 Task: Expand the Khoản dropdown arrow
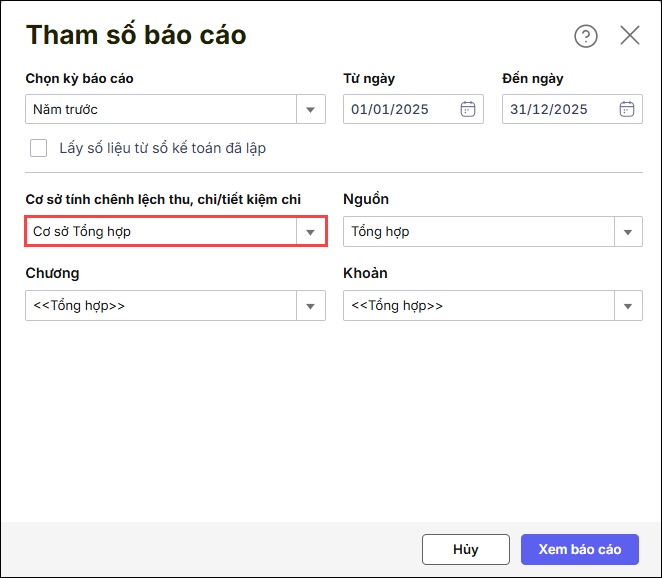tap(627, 306)
